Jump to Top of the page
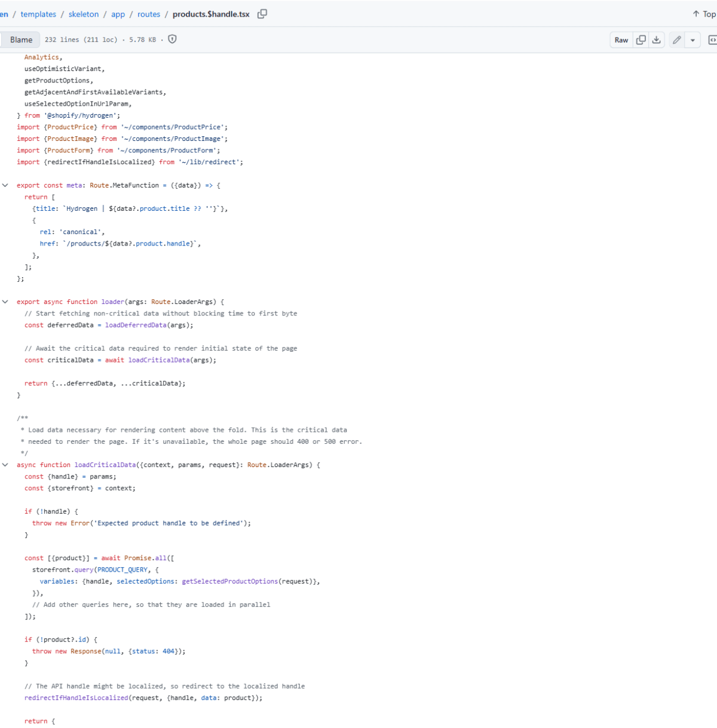717x728 pixels. coord(704,14)
